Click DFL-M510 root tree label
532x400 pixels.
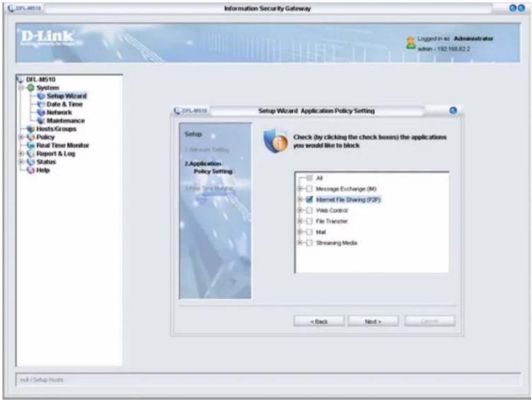pyautogui.click(x=41, y=79)
